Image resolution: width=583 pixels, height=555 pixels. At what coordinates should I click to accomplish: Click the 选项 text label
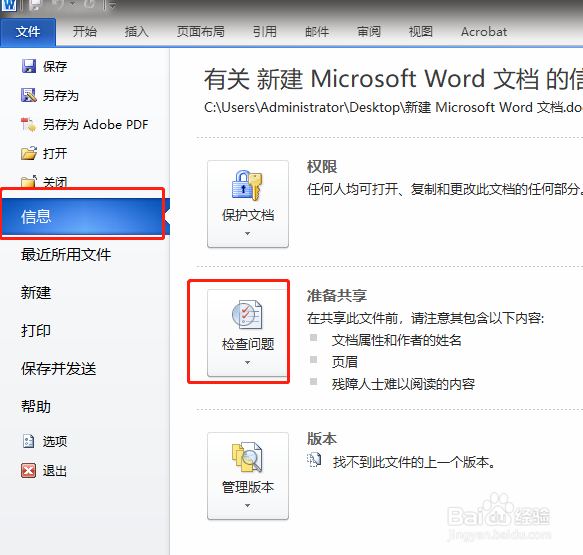55,442
